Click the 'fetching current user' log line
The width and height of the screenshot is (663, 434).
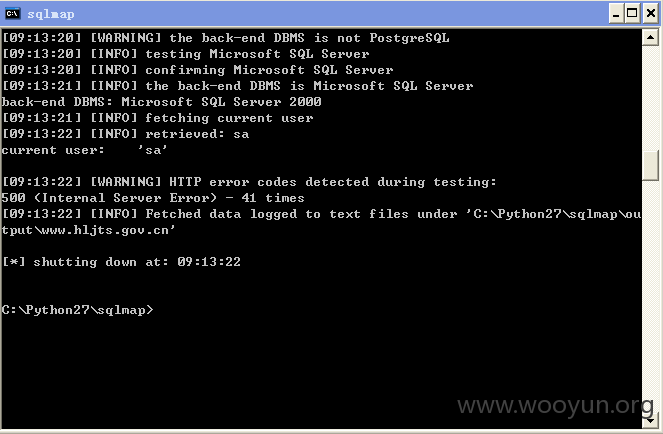pyautogui.click(x=158, y=118)
